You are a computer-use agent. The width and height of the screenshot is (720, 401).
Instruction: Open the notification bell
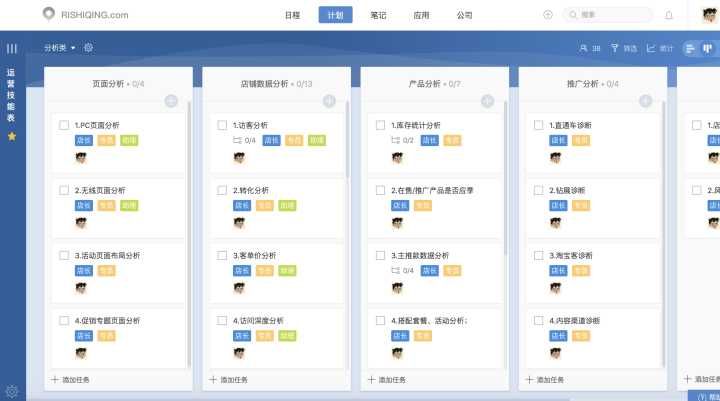pos(668,15)
